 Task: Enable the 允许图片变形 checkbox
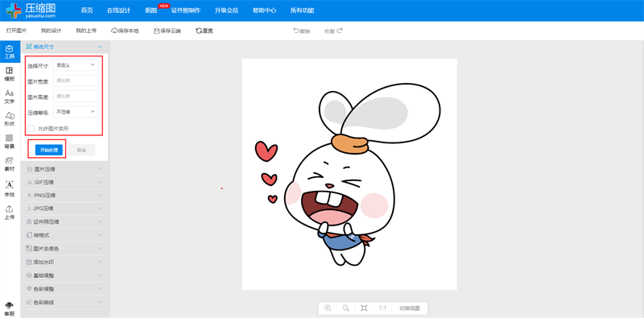[x=31, y=129]
